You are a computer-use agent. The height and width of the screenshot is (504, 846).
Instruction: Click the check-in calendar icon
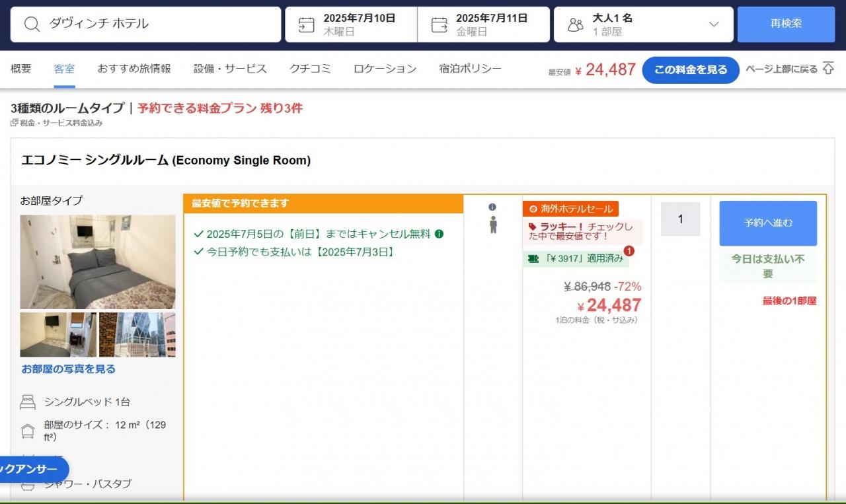[x=306, y=25]
